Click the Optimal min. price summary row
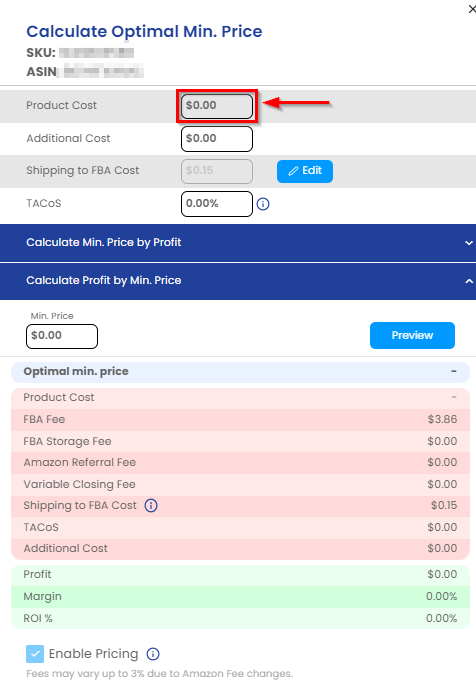The width and height of the screenshot is (476, 688). coord(240,372)
